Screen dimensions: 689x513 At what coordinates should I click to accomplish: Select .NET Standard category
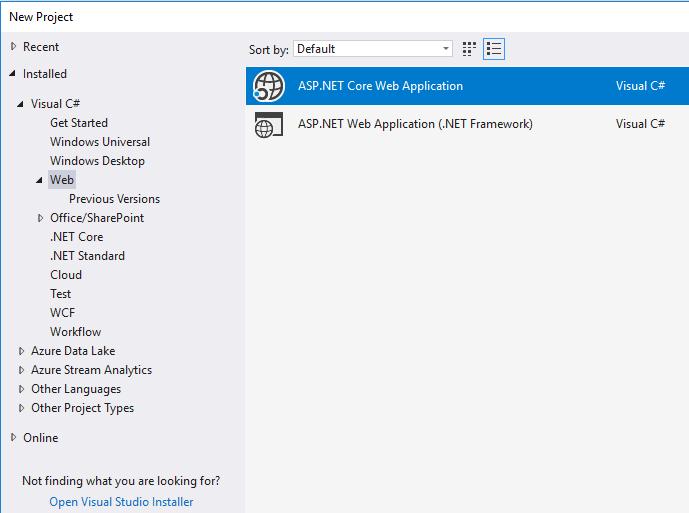tap(87, 255)
